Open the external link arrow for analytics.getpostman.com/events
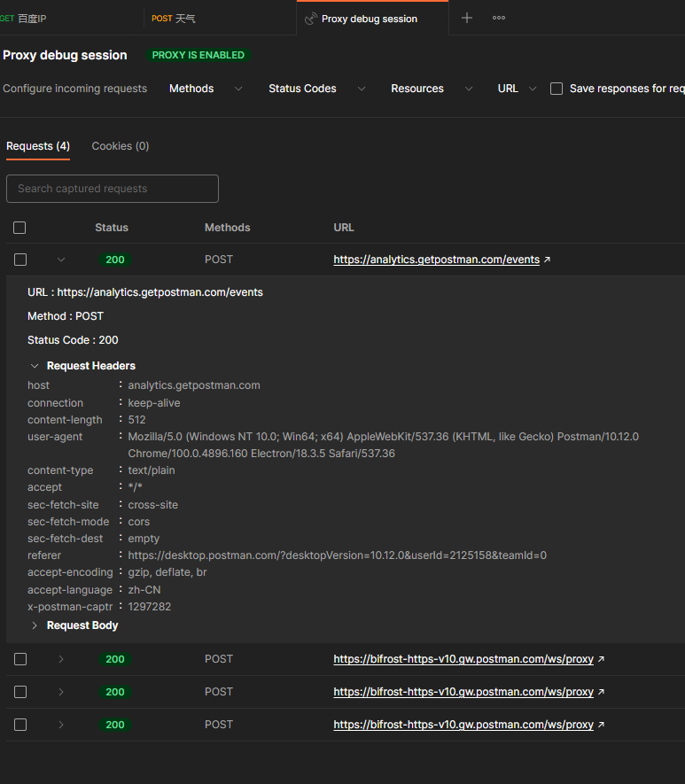The height and width of the screenshot is (784, 685). click(x=547, y=260)
